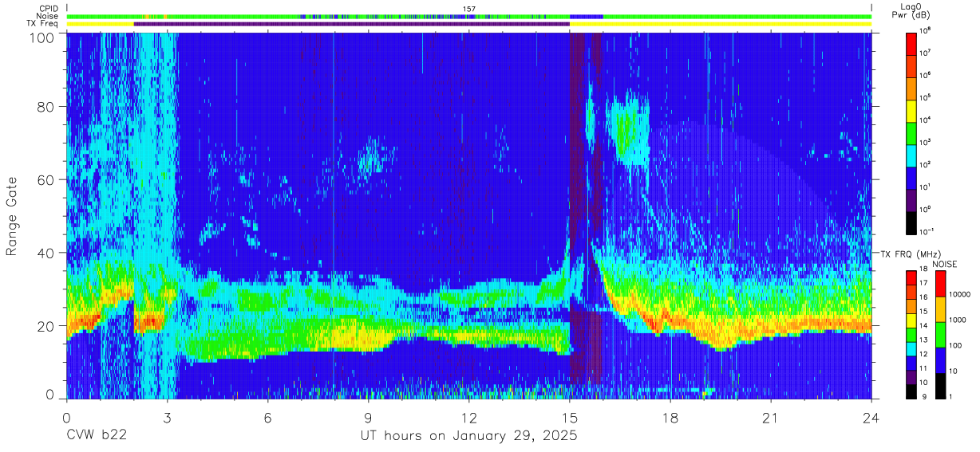Click the 3 tick label on time axis
Image resolution: width=980 pixels, height=452 pixels.
167,417
